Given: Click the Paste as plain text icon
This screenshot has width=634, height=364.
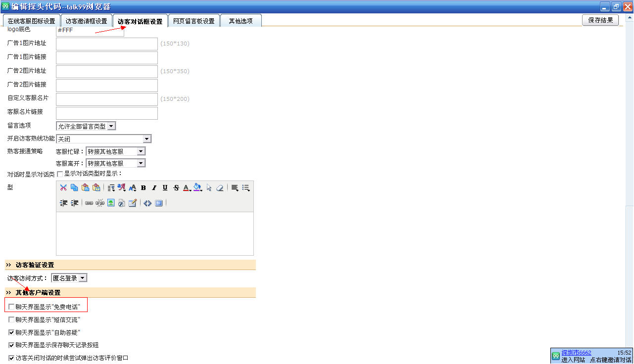Looking at the screenshot, I should [x=96, y=188].
